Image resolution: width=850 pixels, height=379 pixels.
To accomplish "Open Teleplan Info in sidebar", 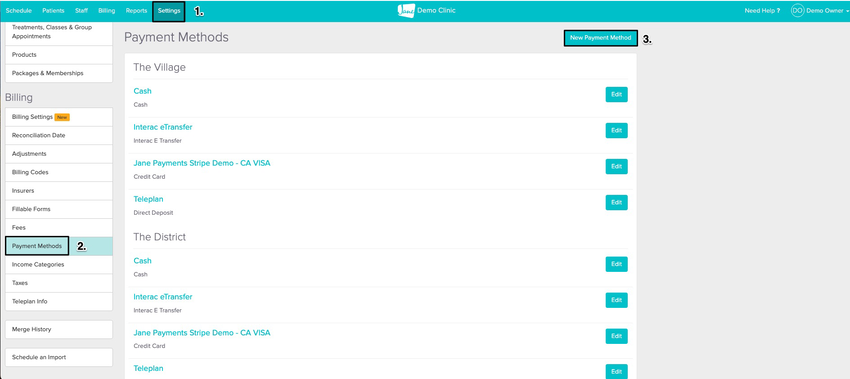I will (x=59, y=301).
